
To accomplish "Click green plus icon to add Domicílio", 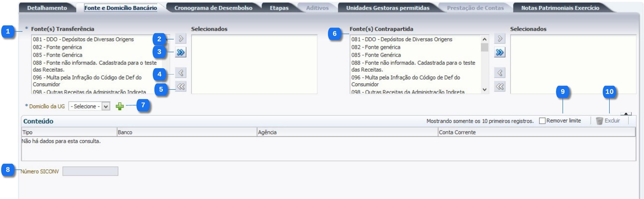I will coord(120,106).
